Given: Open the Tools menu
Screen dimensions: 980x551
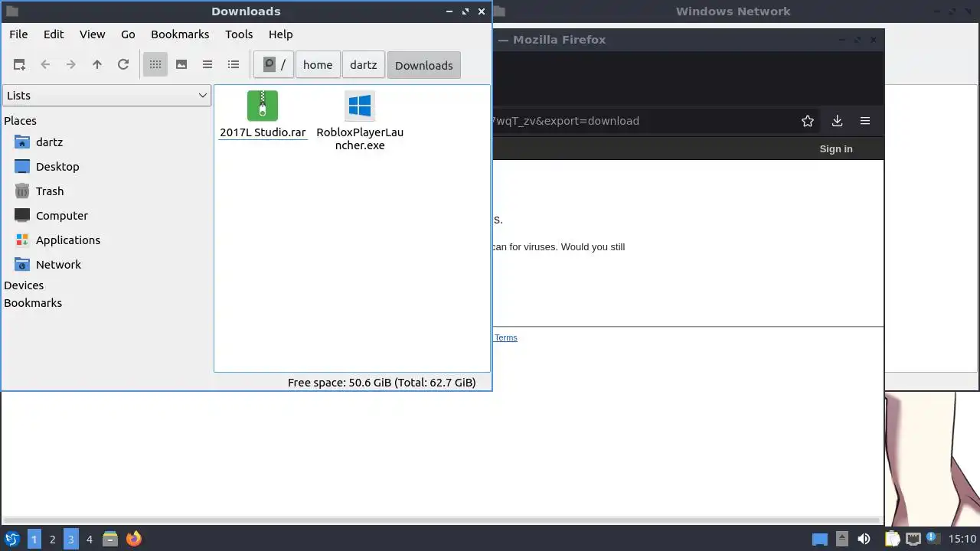Looking at the screenshot, I should [239, 34].
